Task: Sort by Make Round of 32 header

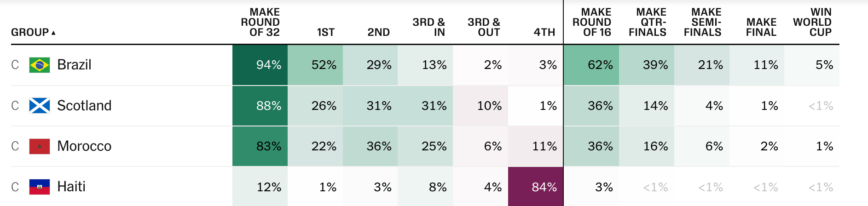Action: [x=260, y=22]
